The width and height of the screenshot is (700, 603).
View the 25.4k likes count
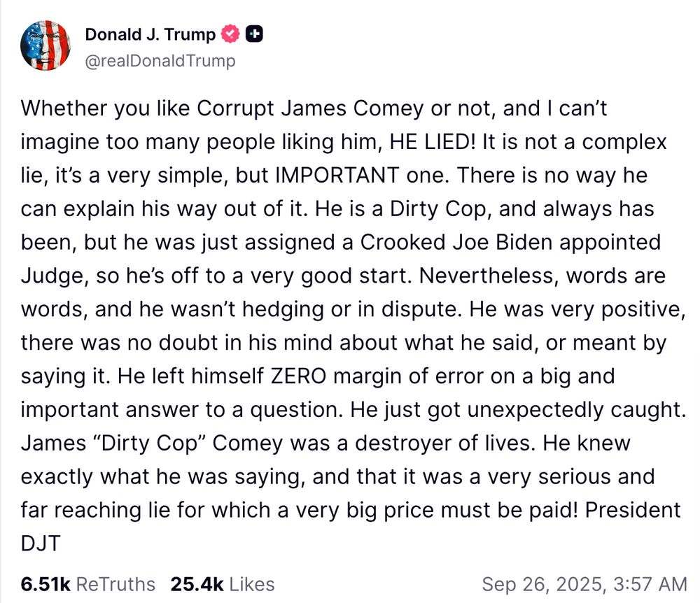click(197, 584)
